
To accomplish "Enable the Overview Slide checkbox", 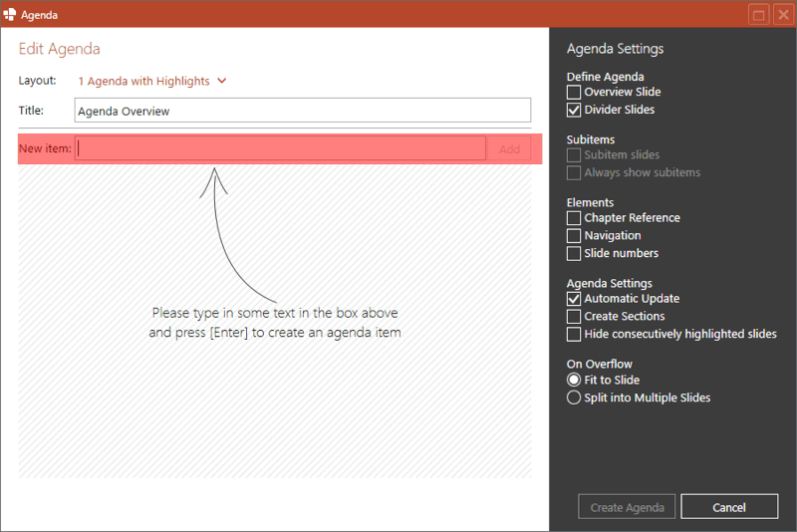I will (574, 92).
